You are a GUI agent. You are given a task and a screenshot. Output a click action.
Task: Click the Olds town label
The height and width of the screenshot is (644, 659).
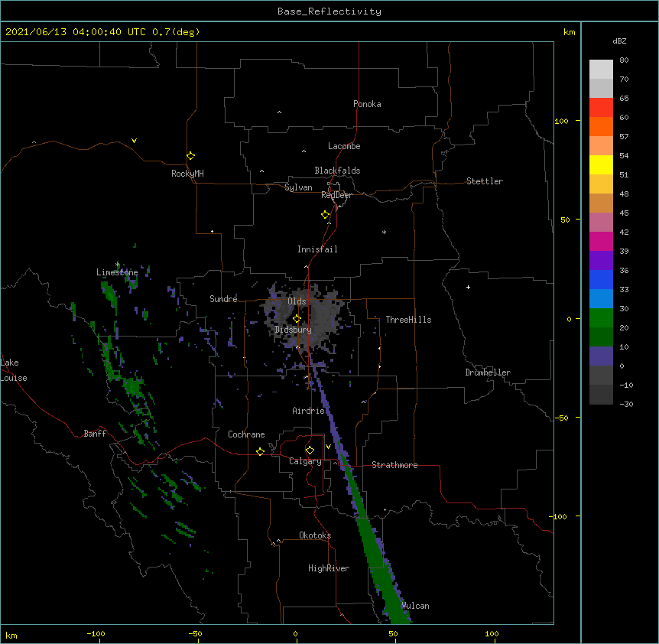click(297, 301)
